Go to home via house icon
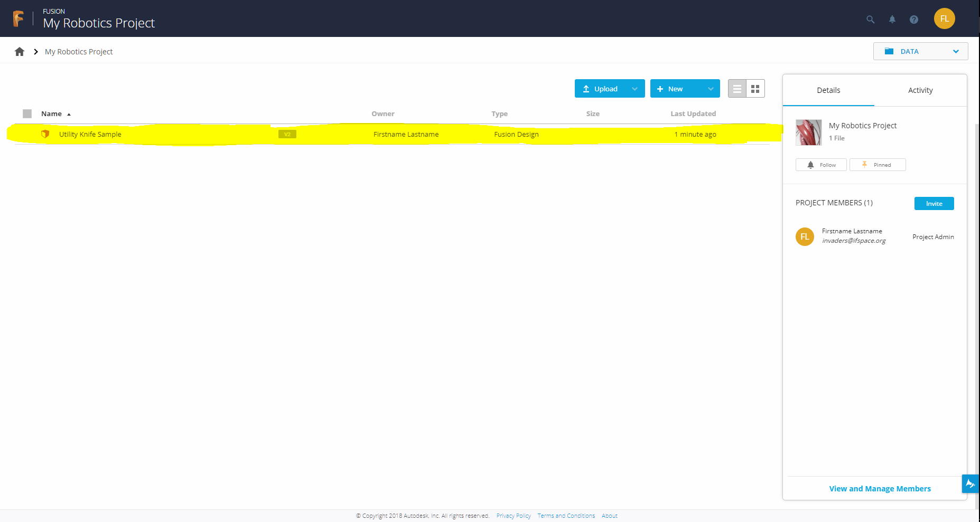This screenshot has width=980, height=522. [x=20, y=52]
